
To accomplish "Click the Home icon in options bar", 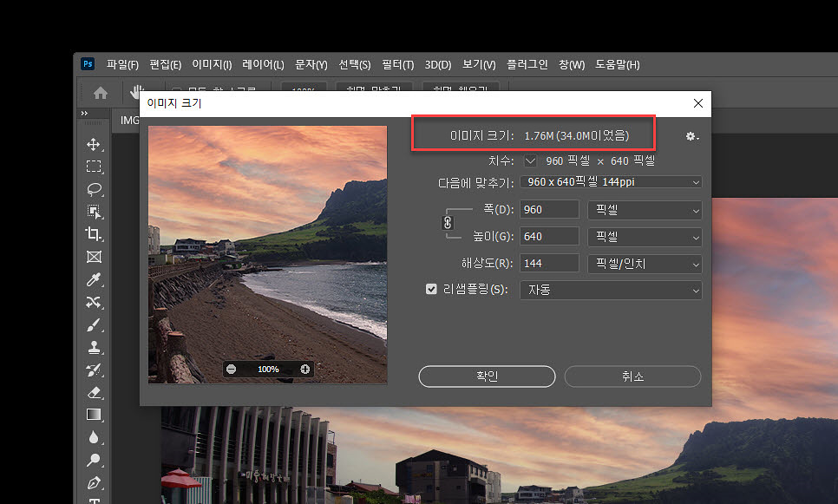I will [x=101, y=94].
